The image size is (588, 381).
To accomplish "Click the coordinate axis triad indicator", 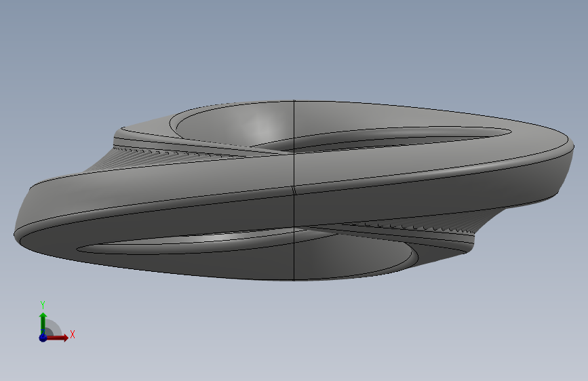I will (x=56, y=321).
